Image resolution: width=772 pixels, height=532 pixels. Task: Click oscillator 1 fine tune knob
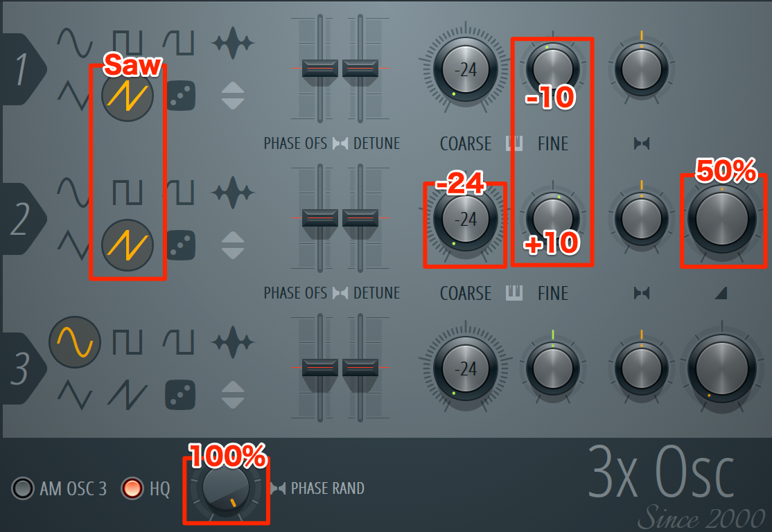552,69
